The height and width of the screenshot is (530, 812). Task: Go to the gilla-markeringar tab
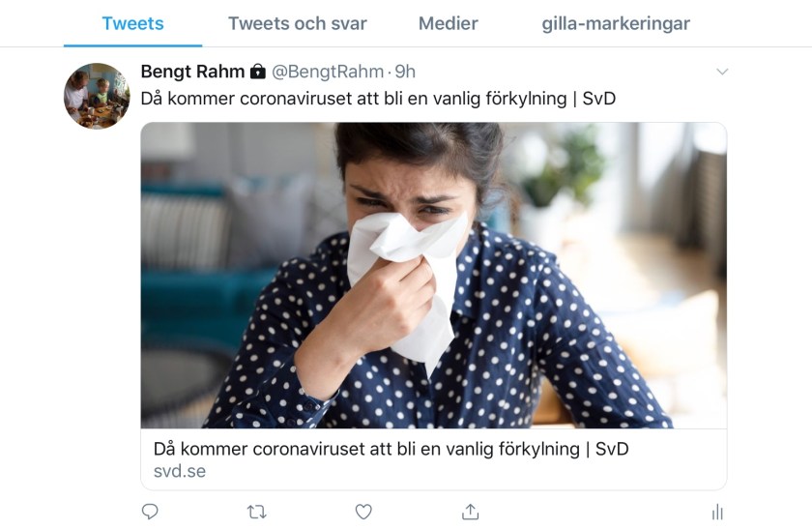tap(616, 23)
